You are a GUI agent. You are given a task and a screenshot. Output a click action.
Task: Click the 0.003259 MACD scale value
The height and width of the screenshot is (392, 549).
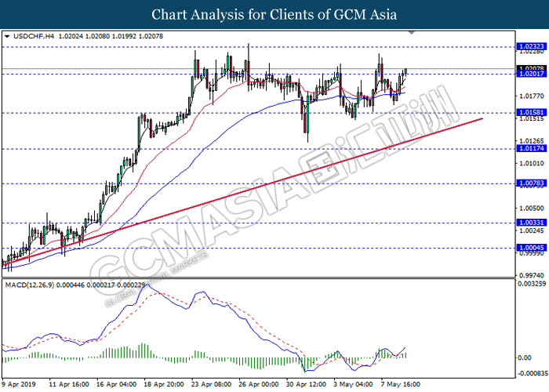(x=532, y=284)
